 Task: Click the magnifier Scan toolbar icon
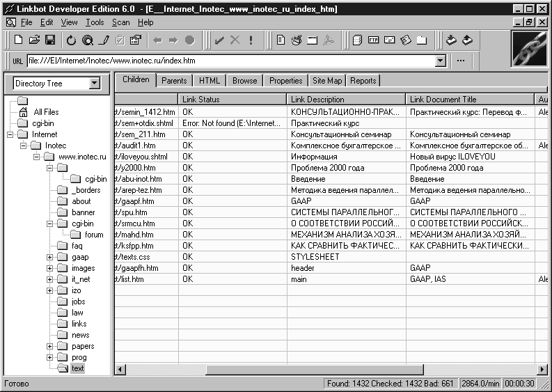click(x=87, y=40)
